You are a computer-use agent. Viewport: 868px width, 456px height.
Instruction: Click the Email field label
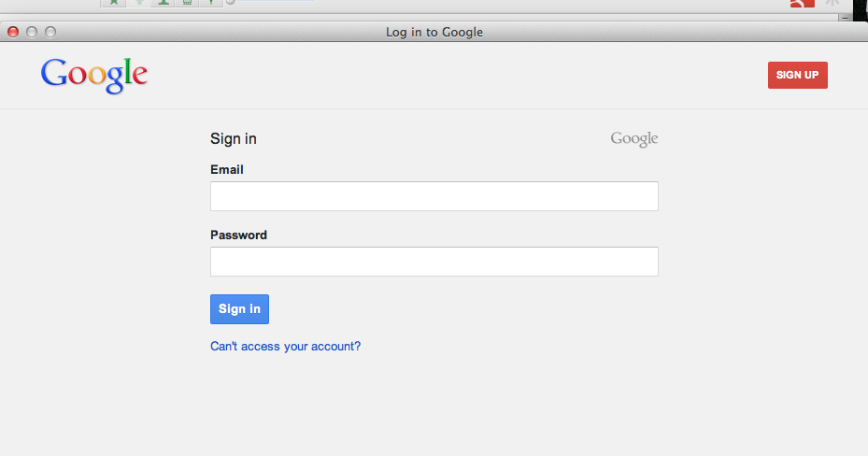[x=227, y=170]
